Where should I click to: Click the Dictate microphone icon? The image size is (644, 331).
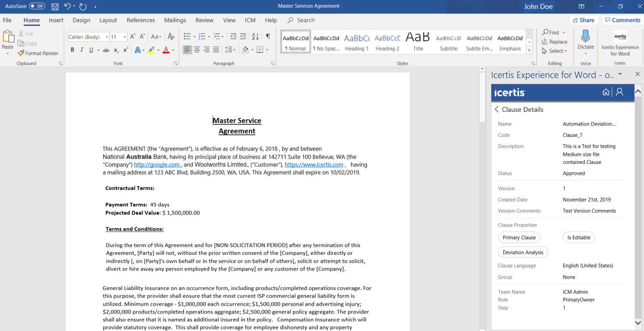[585, 36]
